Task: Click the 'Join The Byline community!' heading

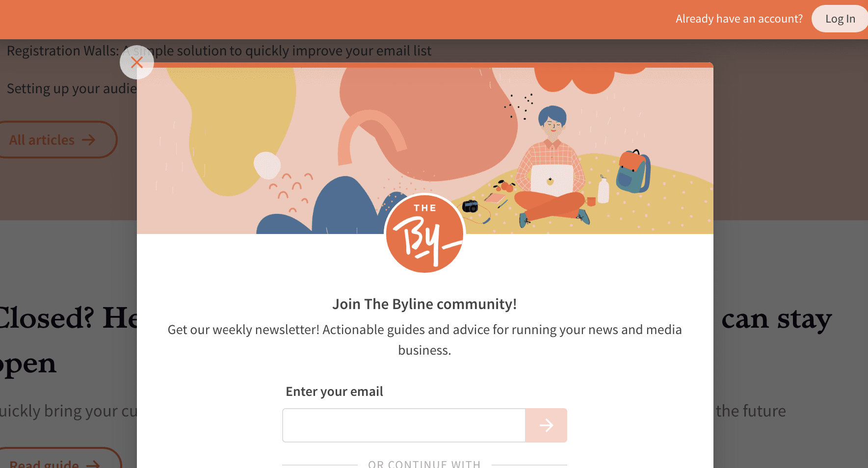Action: 424,304
